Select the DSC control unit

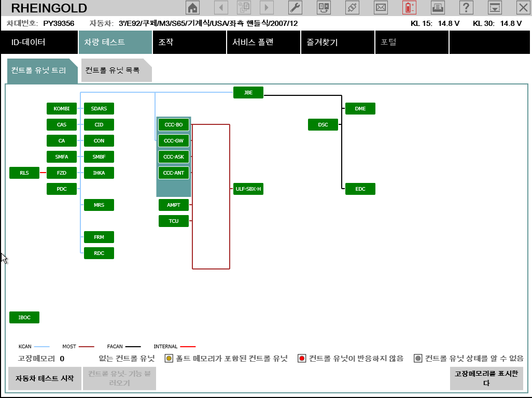click(323, 125)
